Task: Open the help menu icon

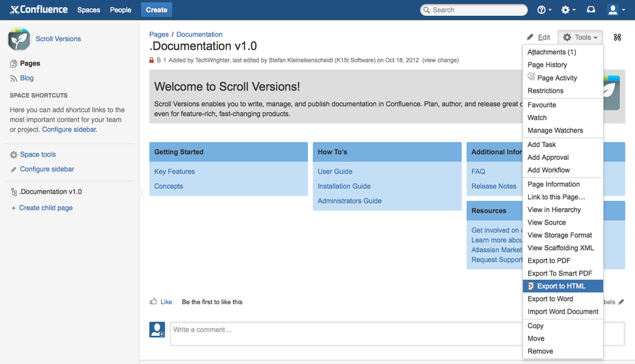Action: (544, 10)
